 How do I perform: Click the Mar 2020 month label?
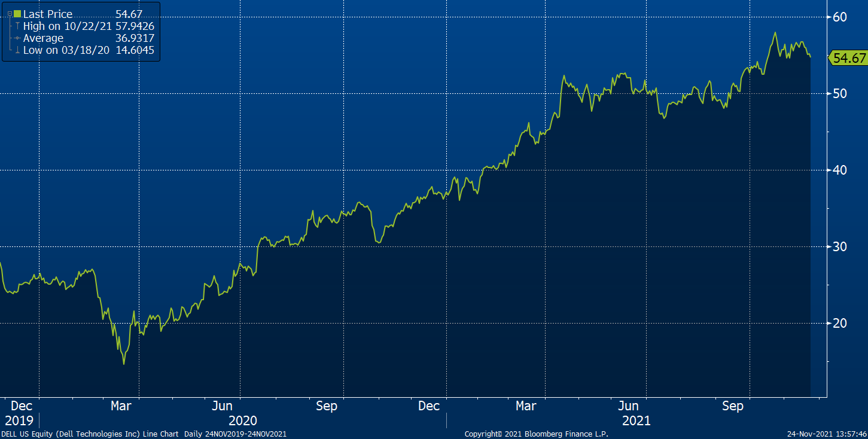pos(121,406)
